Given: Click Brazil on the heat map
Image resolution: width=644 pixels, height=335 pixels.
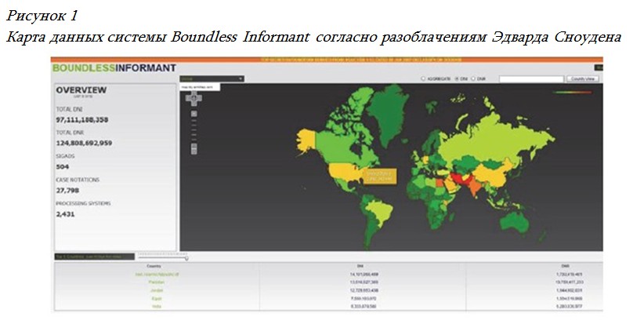Looking at the screenshot, I should pos(380,213).
